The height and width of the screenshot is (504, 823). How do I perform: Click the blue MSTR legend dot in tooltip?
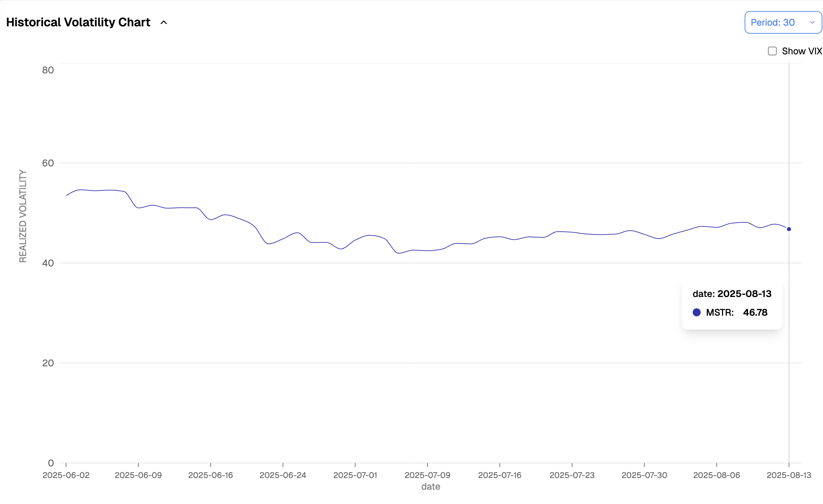coord(696,312)
